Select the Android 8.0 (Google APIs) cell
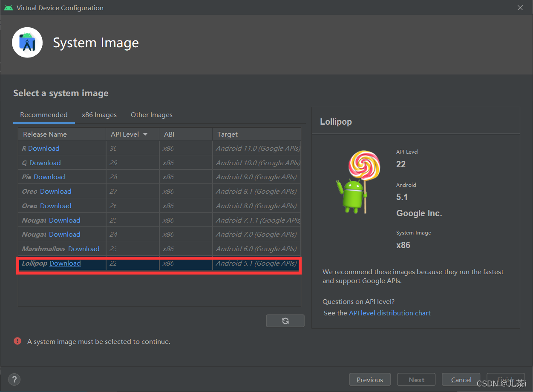Viewport: 533px width, 392px height. [x=256, y=206]
